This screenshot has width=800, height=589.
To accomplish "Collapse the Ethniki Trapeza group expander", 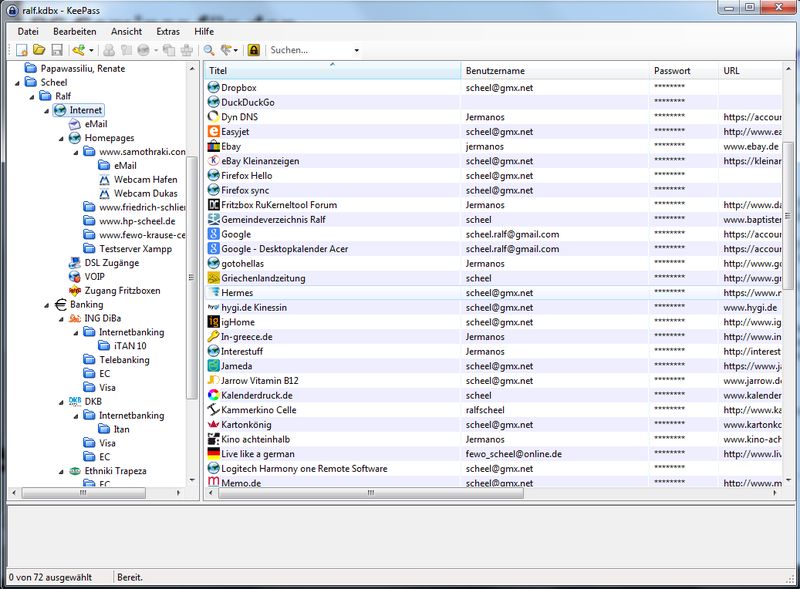I will 61,472.
